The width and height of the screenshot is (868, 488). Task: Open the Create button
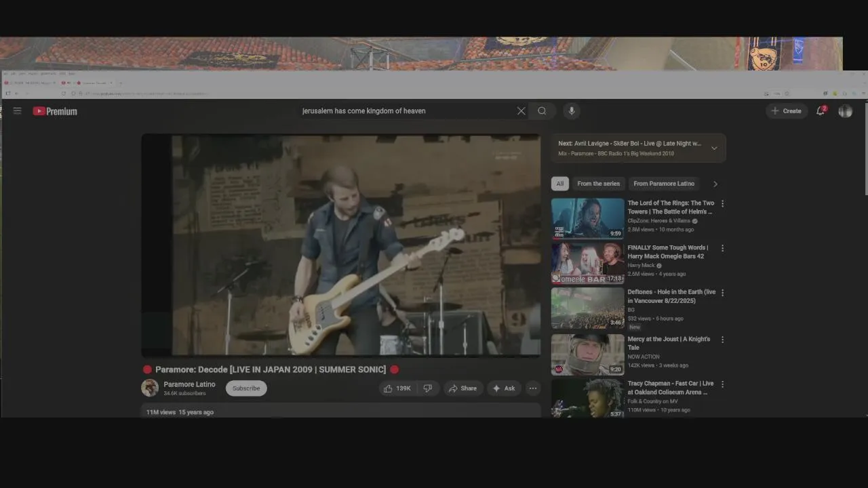tap(786, 111)
